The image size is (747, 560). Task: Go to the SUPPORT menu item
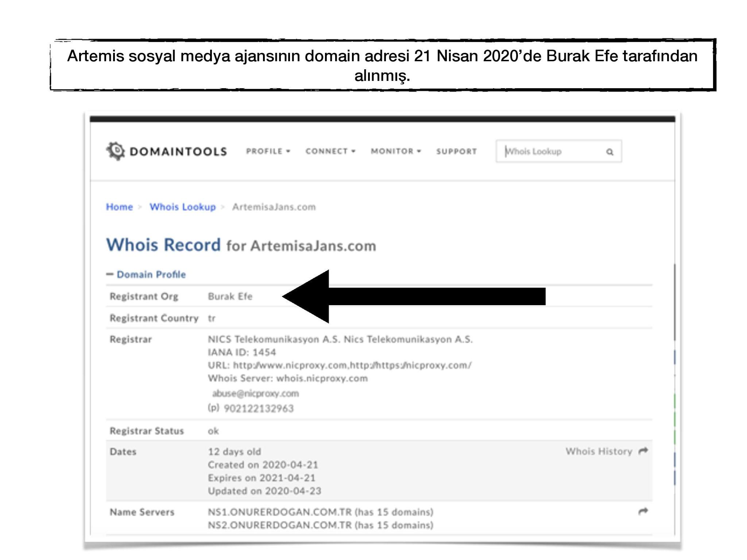coord(456,151)
